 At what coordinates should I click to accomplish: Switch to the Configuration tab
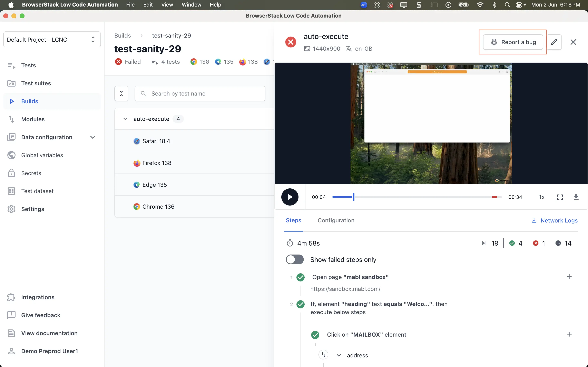(336, 220)
